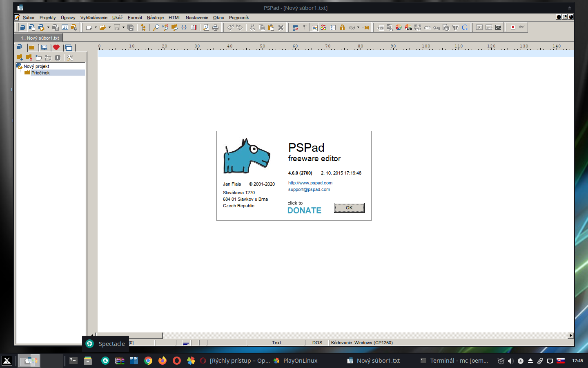Click the color picker pie icon

point(399,27)
